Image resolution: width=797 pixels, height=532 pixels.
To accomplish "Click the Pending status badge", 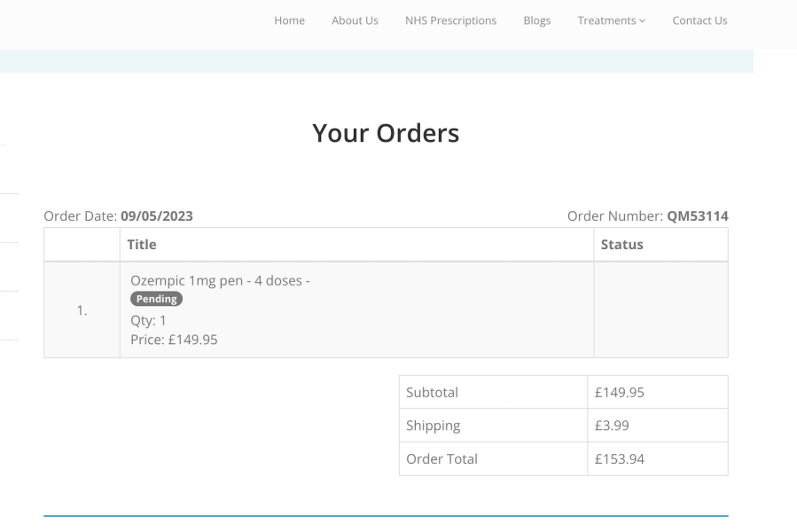I will click(x=157, y=299).
